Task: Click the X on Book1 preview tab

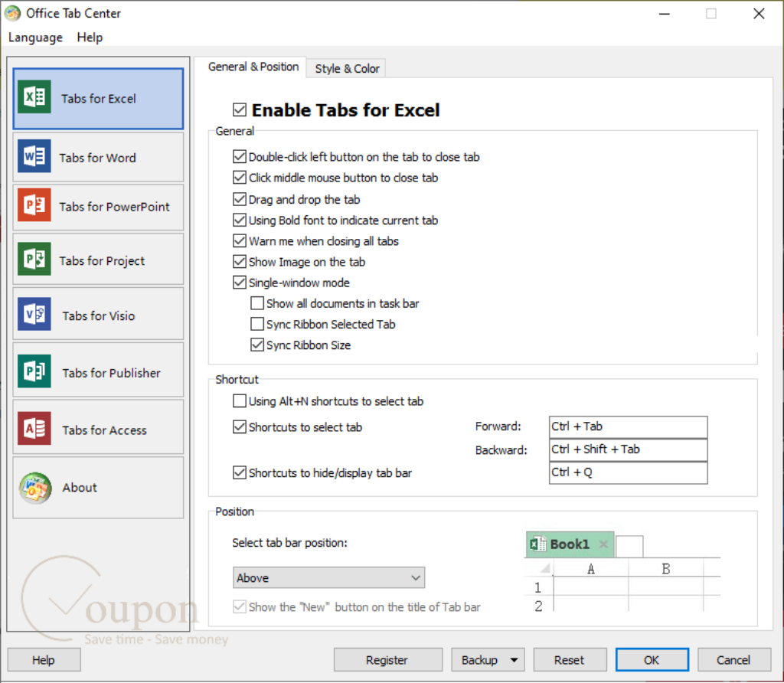Action: [603, 544]
